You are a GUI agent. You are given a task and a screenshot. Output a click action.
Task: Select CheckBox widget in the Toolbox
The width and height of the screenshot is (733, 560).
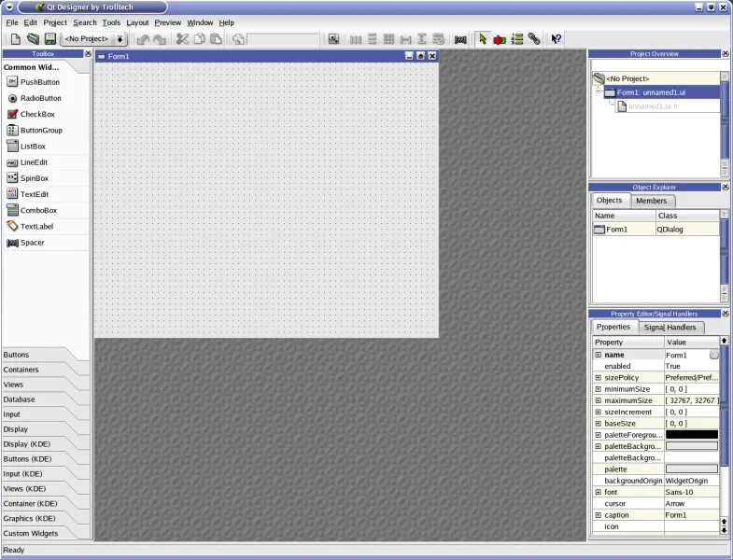46,114
